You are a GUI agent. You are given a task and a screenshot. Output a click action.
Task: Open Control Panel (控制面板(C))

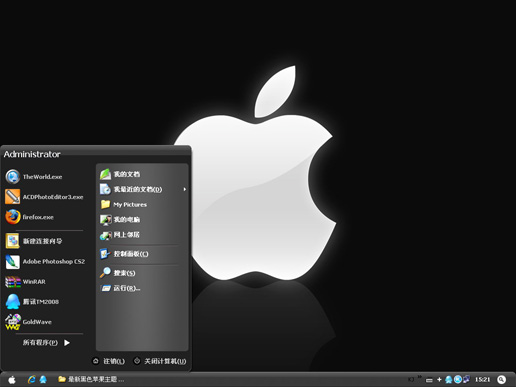click(124, 254)
